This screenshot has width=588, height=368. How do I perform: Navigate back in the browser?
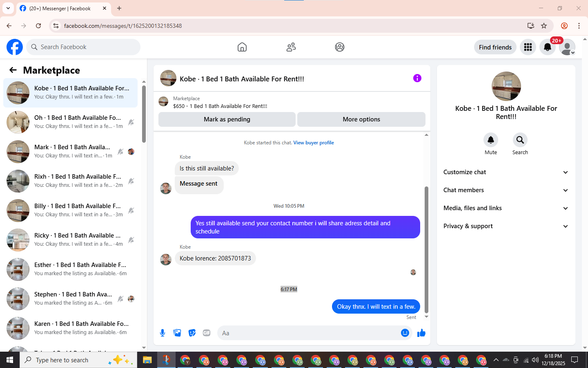coord(9,26)
